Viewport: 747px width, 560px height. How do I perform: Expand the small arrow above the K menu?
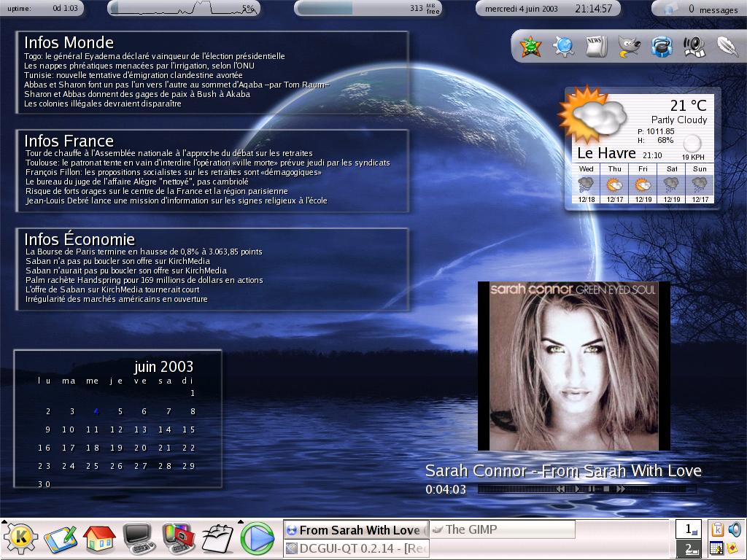point(4,522)
